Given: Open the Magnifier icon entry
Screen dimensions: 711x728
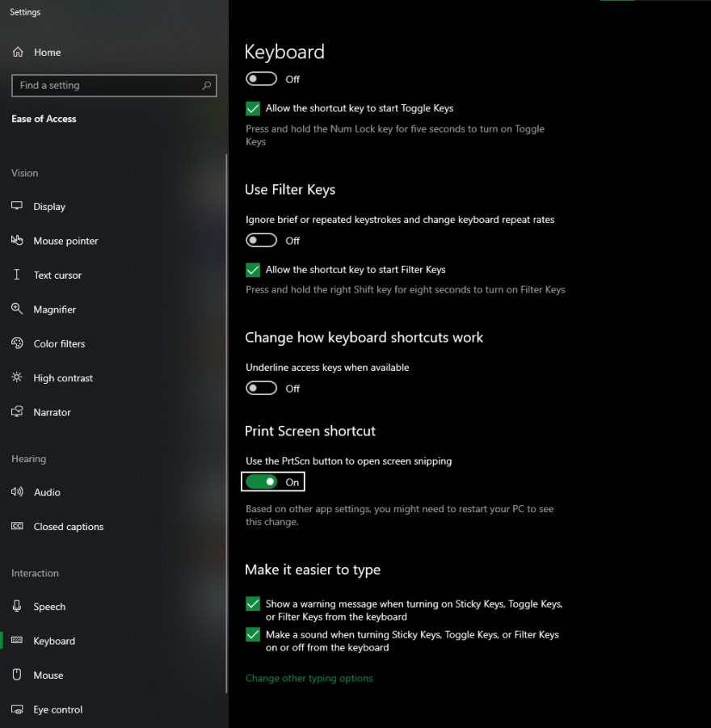Looking at the screenshot, I should click(17, 309).
